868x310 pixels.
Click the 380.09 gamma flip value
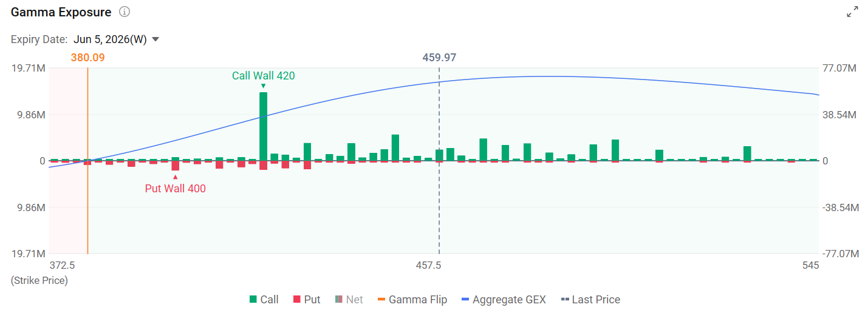click(x=87, y=58)
